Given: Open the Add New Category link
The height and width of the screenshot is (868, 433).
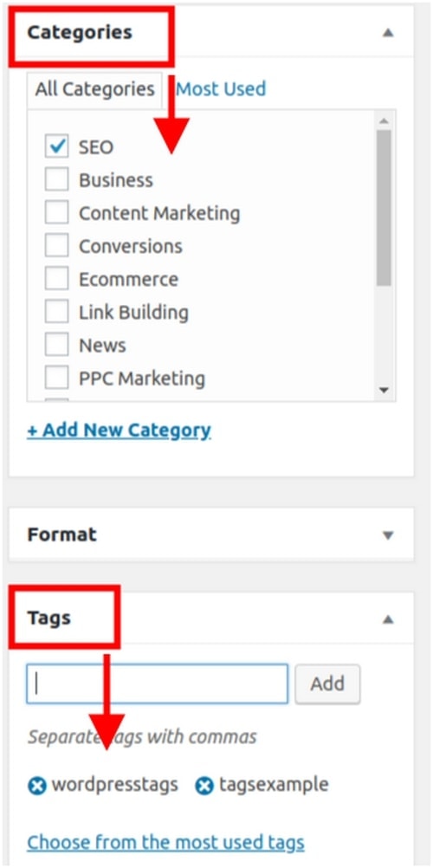Looking at the screenshot, I should 119,431.
